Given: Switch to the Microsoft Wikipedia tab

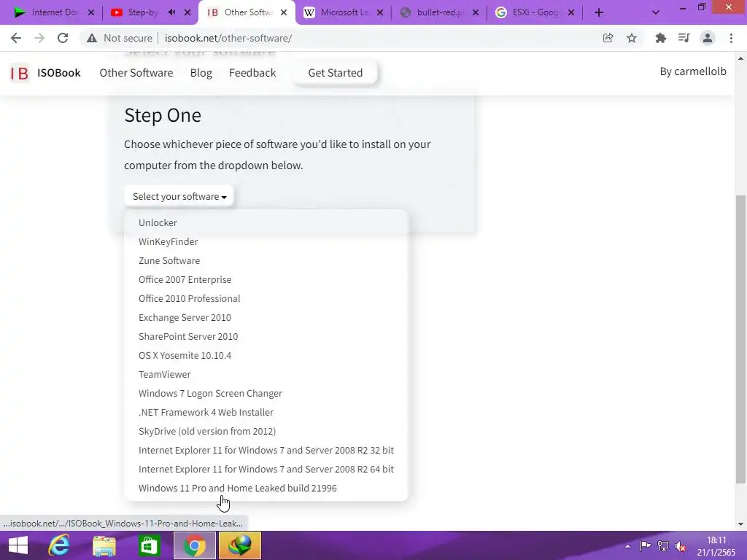Looking at the screenshot, I should click(344, 12).
